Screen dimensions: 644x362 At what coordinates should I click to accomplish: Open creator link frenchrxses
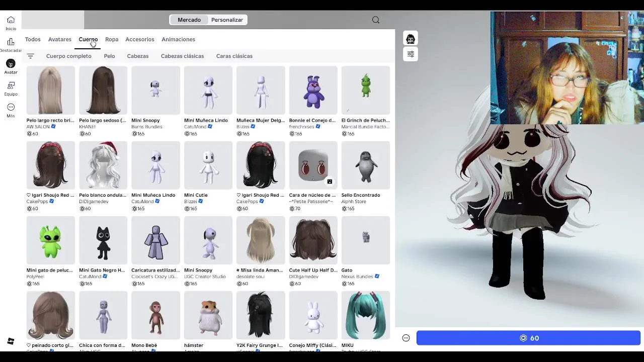[301, 127]
